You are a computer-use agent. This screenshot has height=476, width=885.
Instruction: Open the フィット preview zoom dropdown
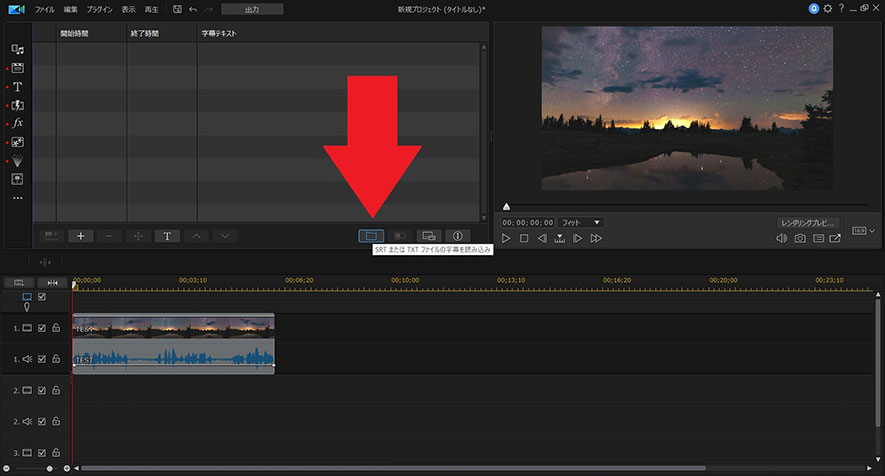point(581,222)
